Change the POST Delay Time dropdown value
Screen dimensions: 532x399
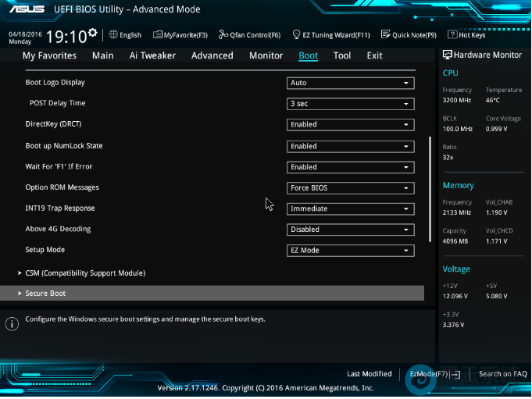pyautogui.click(x=350, y=104)
